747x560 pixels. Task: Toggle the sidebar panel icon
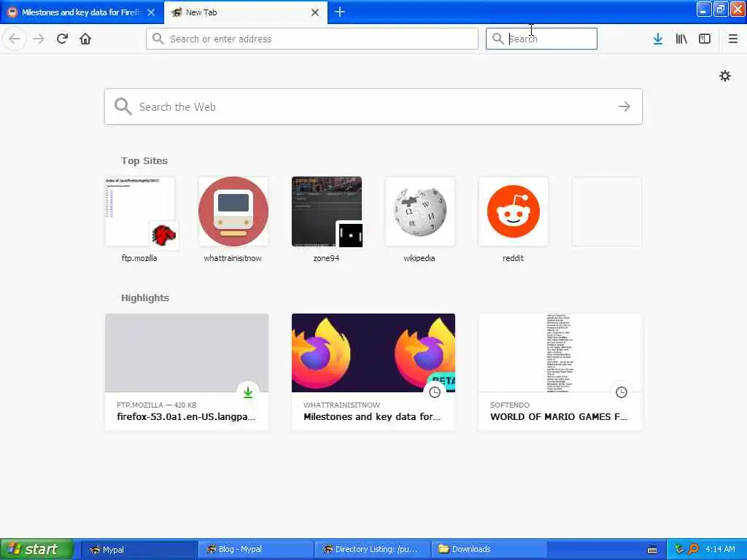[705, 39]
